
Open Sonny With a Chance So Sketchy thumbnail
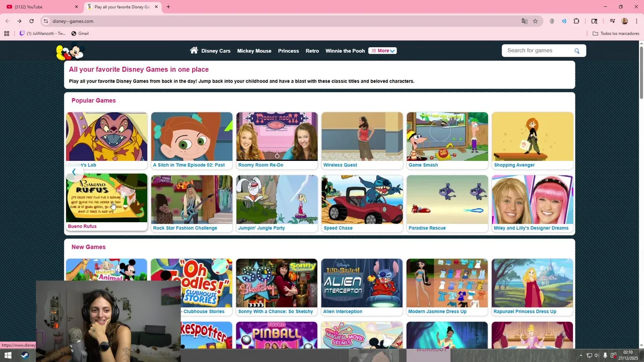coord(277,283)
